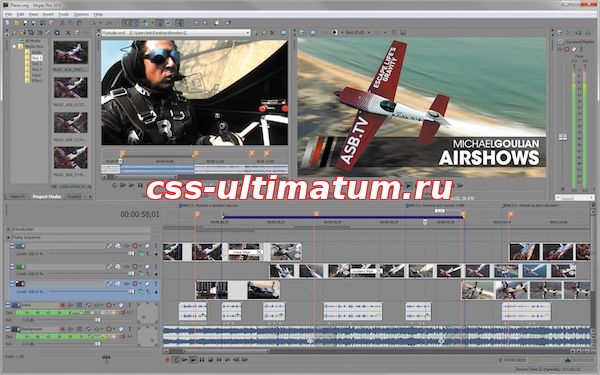
Task: Minimize the Voice audio track
Action: pyautogui.click(x=8, y=305)
